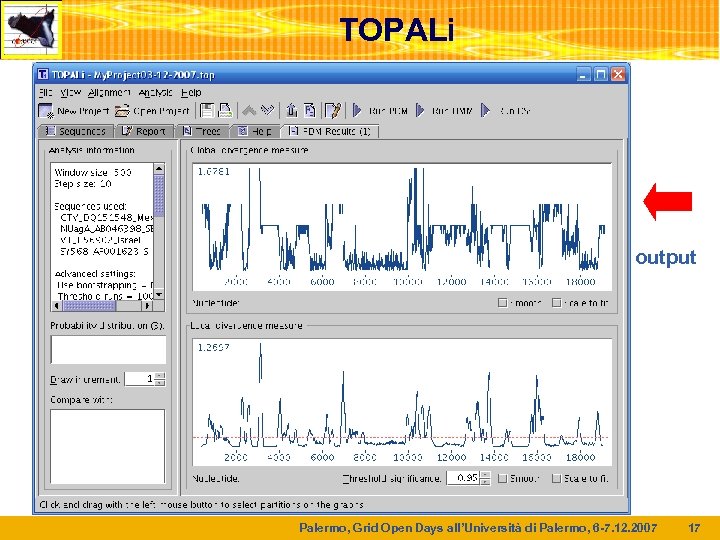The image size is (720, 540).
Task: Close the TOPALi window
Action: (x=618, y=74)
